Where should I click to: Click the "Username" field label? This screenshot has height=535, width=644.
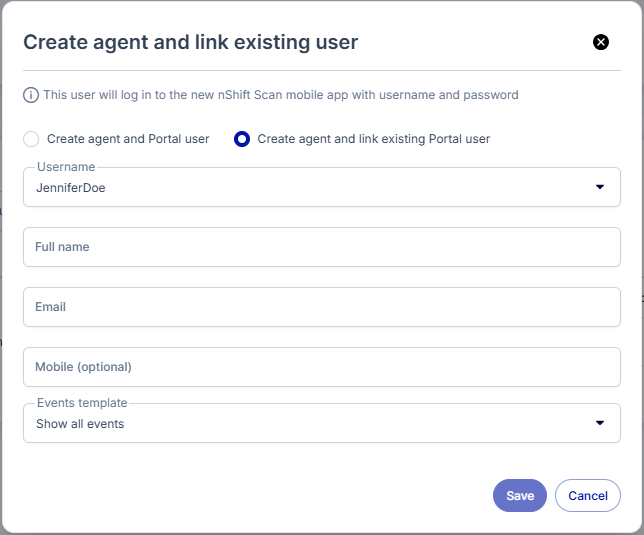[66, 167]
